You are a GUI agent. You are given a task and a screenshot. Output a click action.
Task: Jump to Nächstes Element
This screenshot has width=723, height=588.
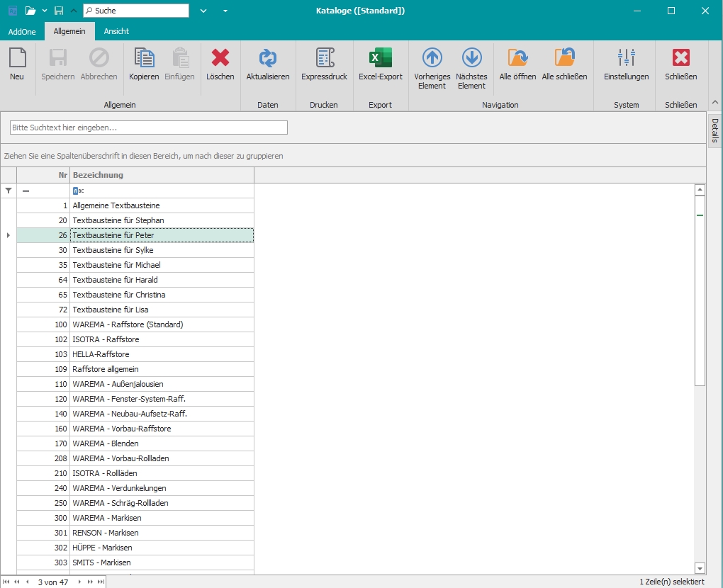click(471, 58)
